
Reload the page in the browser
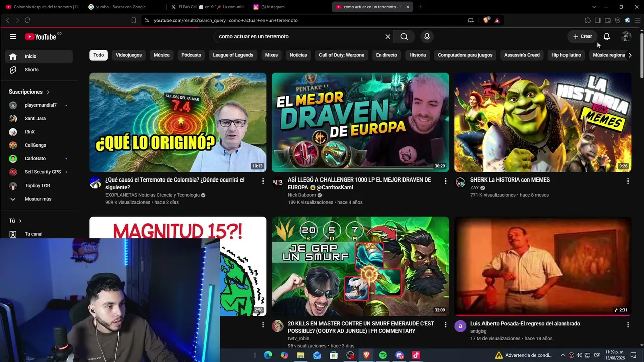coord(27,20)
